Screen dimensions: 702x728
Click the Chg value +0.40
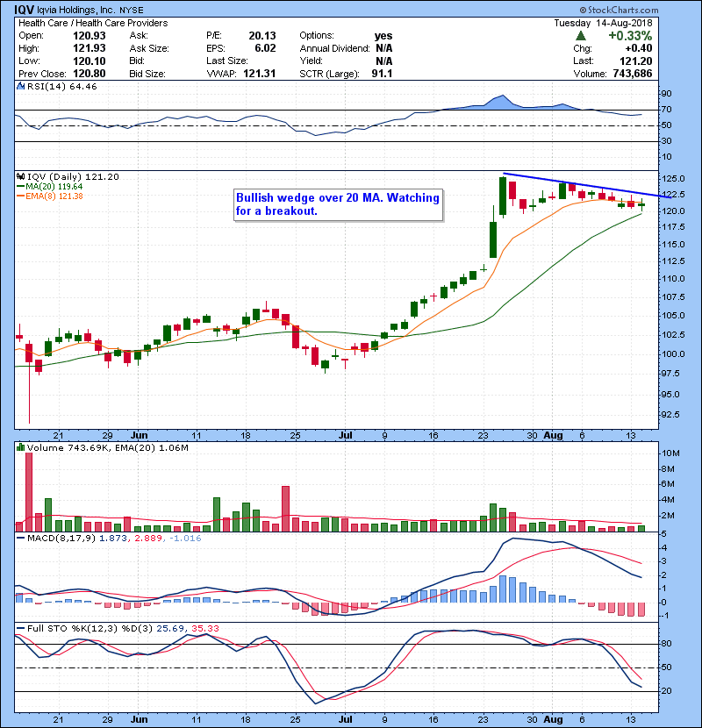tap(638, 48)
